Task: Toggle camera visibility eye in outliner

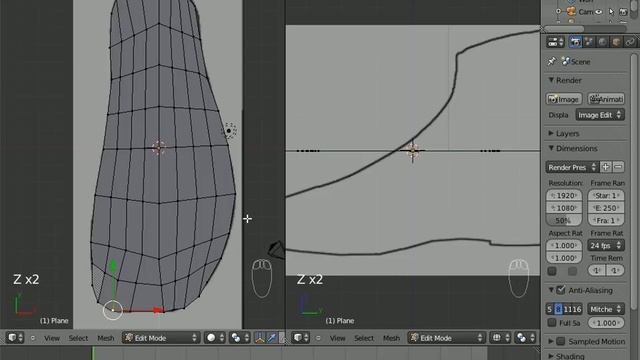Action: [599, 12]
